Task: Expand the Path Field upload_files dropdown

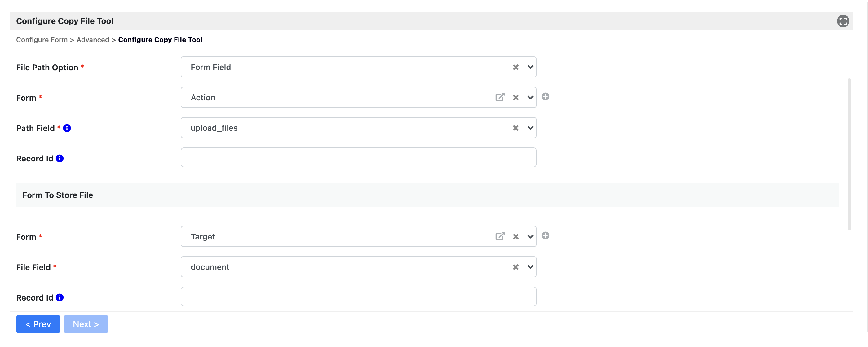Action: pyautogui.click(x=530, y=128)
